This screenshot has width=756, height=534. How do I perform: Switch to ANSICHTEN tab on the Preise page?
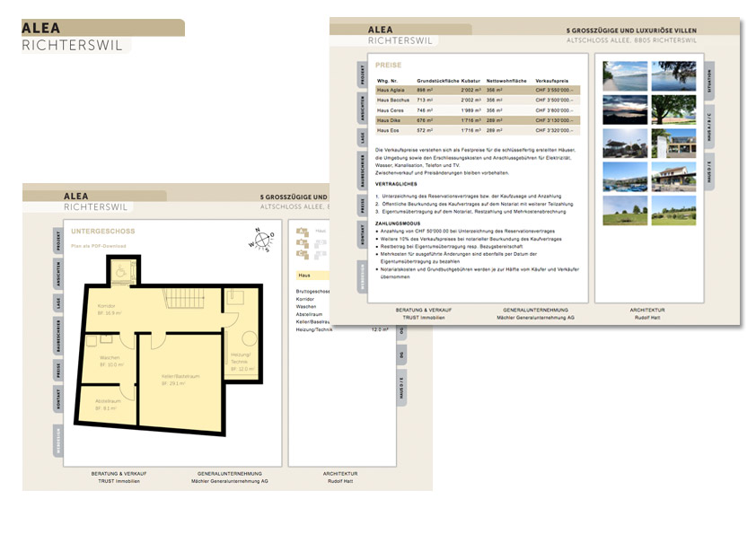362,109
